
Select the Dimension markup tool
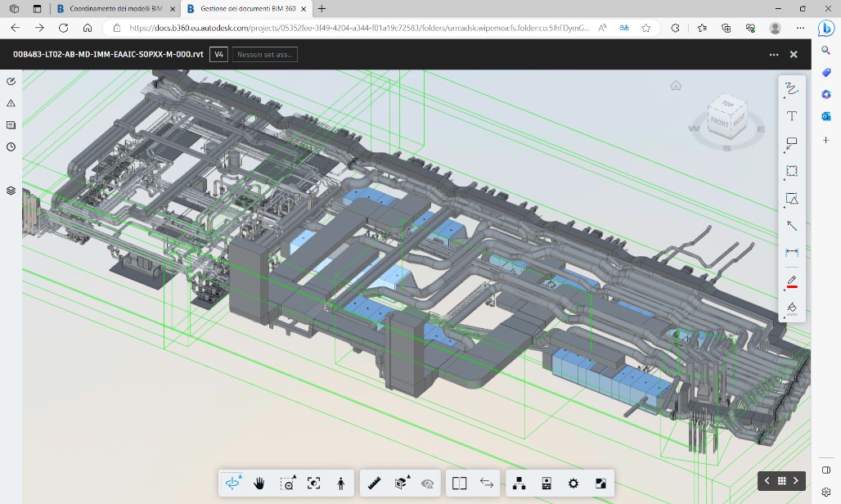(x=791, y=253)
